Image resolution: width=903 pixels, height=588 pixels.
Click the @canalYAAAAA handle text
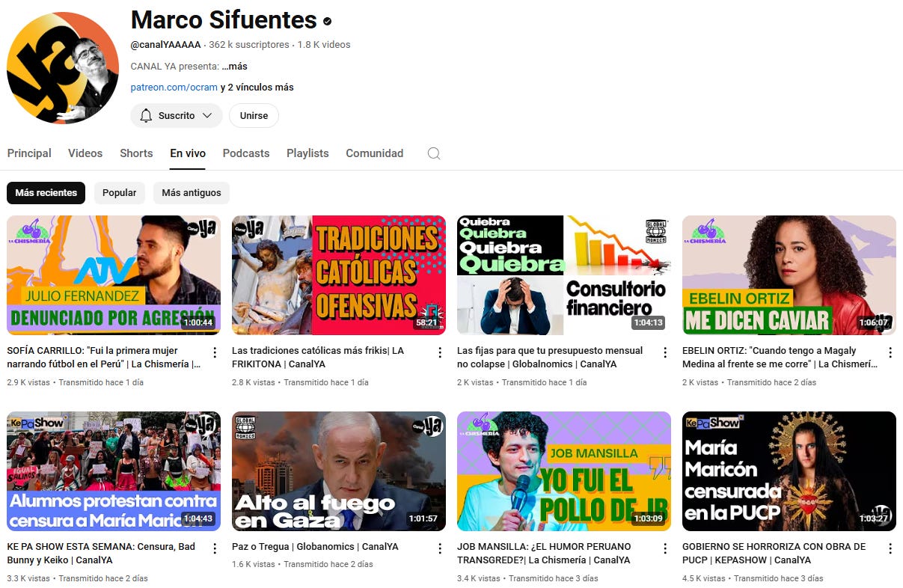coord(166,45)
